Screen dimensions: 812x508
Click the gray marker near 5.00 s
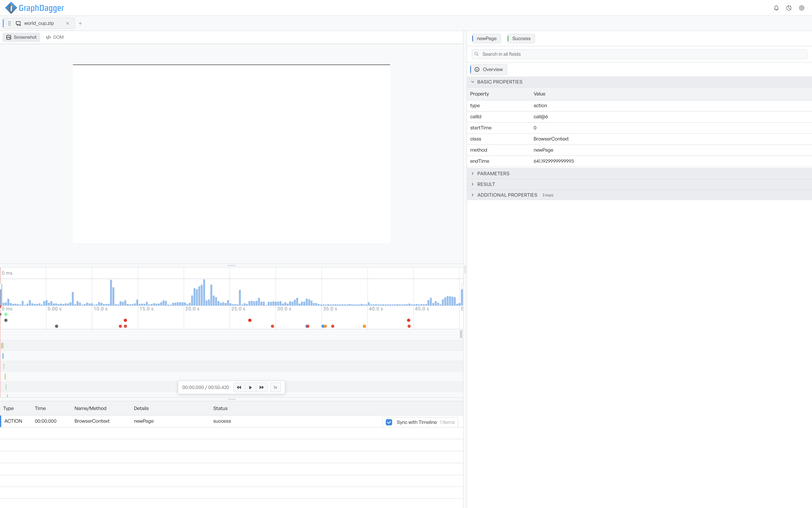[56, 326]
